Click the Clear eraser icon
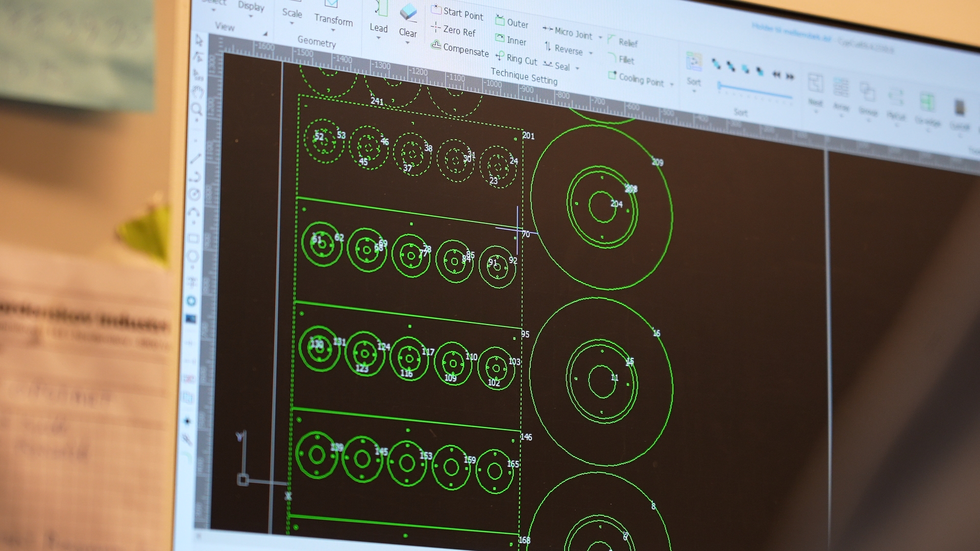Image resolution: width=980 pixels, height=551 pixels. (x=408, y=13)
